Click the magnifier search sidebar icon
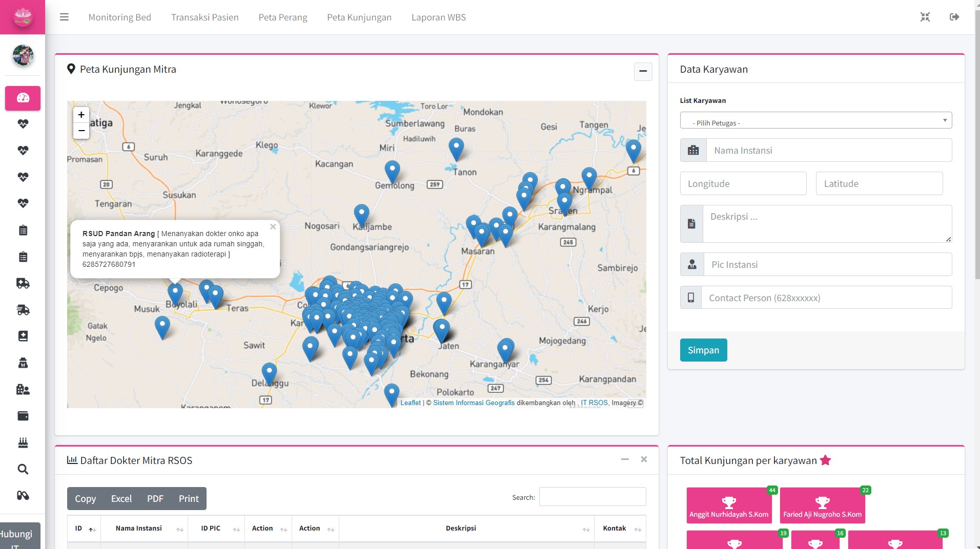 pyautogui.click(x=23, y=469)
